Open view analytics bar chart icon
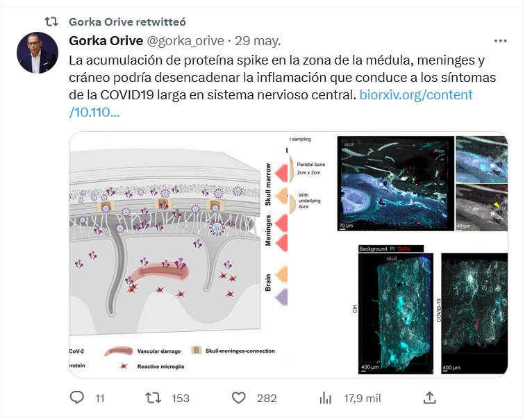The height and width of the screenshot is (418, 532). click(325, 398)
